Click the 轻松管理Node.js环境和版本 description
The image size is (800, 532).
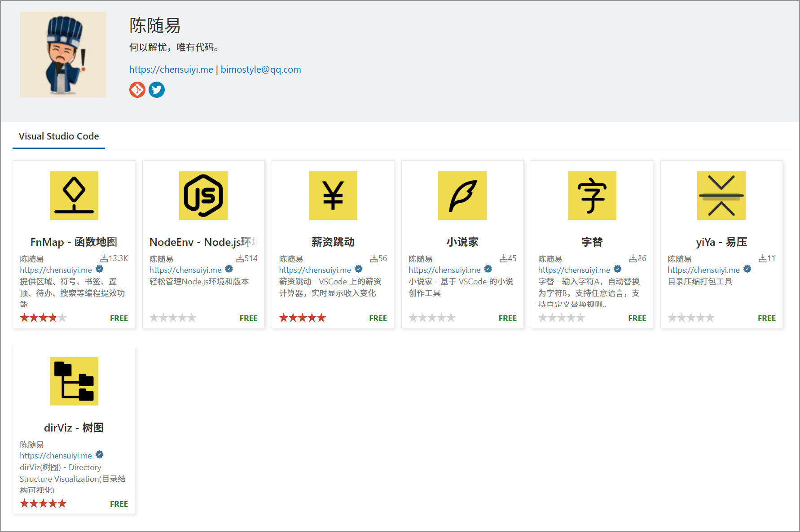point(199,282)
